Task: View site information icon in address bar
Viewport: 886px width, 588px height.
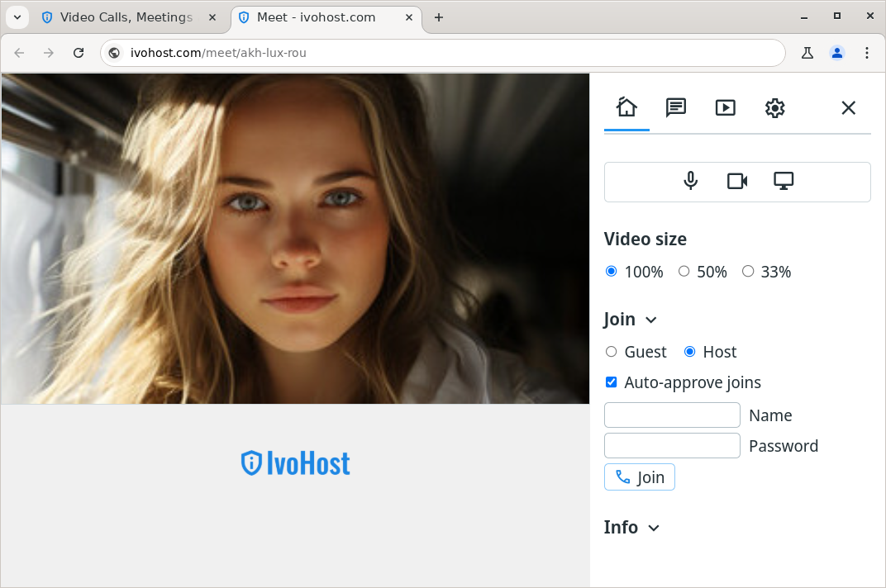Action: point(114,53)
